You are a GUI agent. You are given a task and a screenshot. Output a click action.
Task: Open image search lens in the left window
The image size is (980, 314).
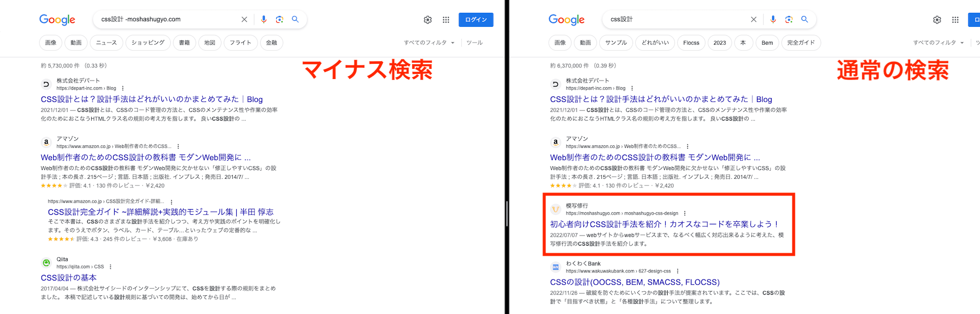coord(279,19)
